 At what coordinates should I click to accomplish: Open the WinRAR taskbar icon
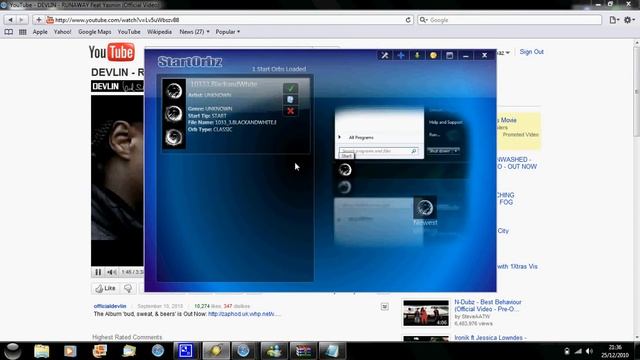click(x=303, y=351)
